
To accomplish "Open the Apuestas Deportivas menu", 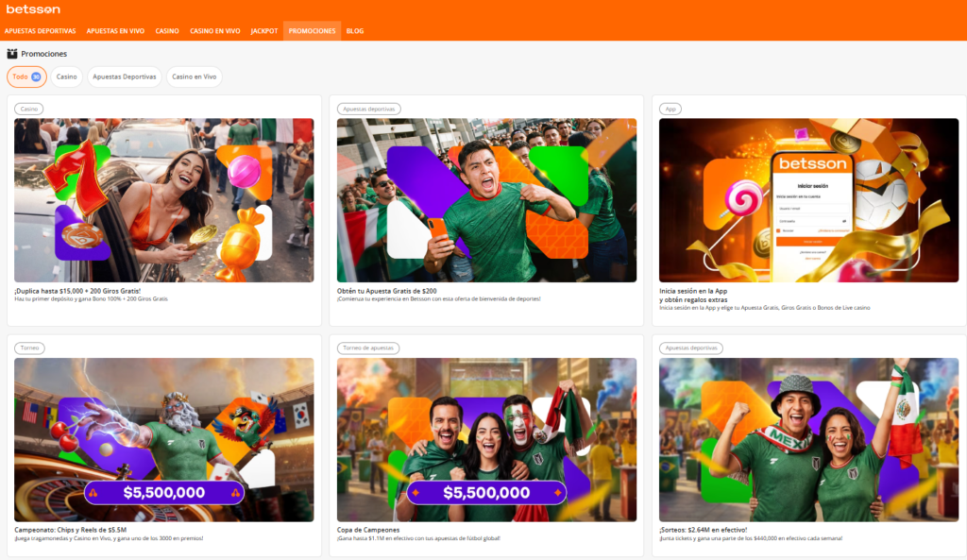I will (40, 31).
